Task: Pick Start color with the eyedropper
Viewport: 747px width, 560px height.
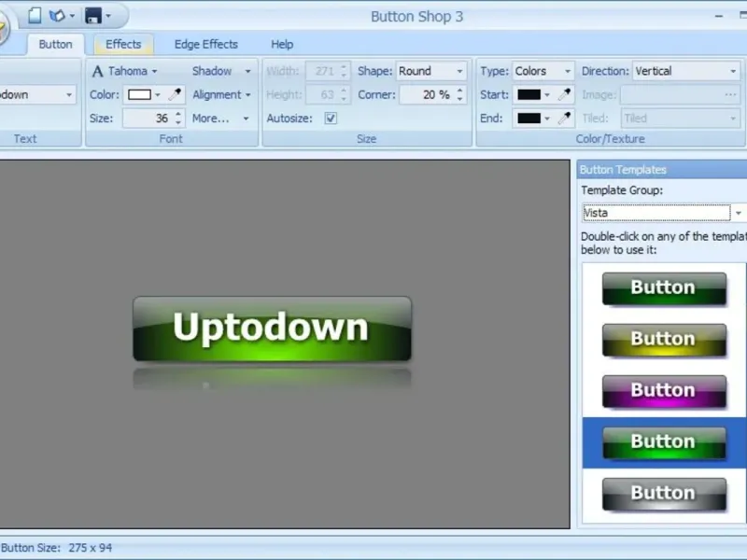Action: pos(565,94)
